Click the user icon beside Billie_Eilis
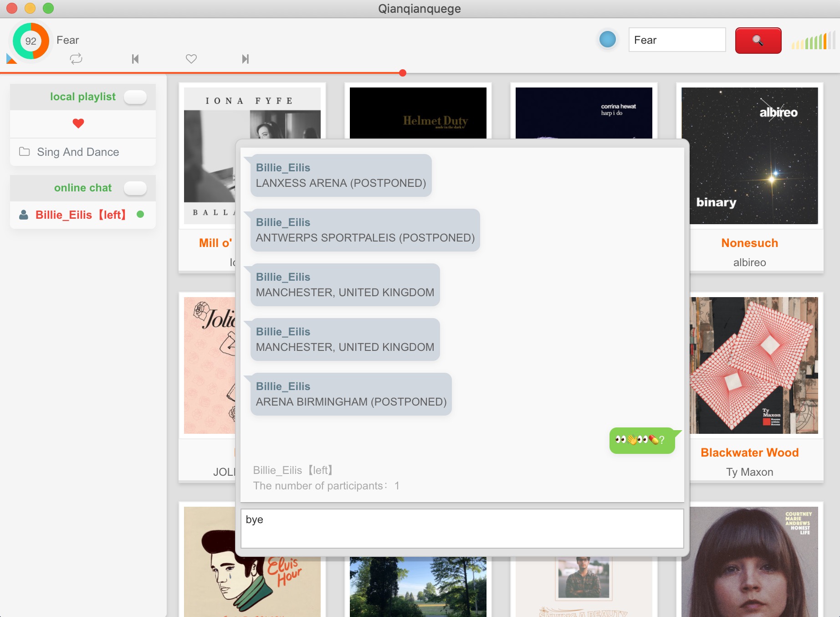This screenshot has height=617, width=840. [x=24, y=215]
